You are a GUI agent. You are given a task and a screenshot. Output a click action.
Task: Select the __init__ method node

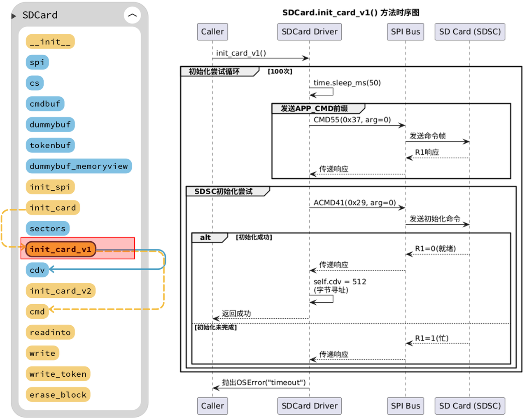50,42
